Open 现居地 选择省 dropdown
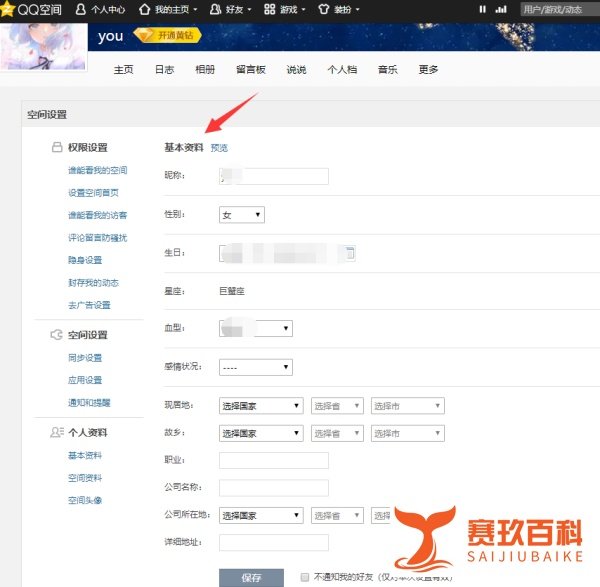 pyautogui.click(x=337, y=406)
